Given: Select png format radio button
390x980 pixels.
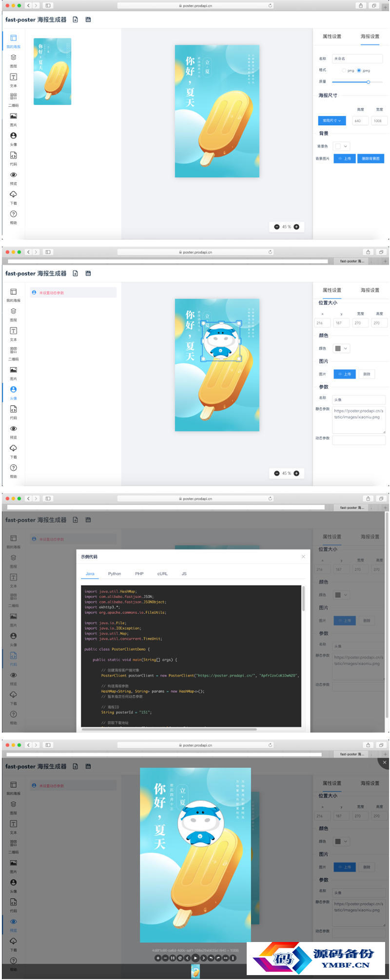Looking at the screenshot, I should click(x=344, y=71).
